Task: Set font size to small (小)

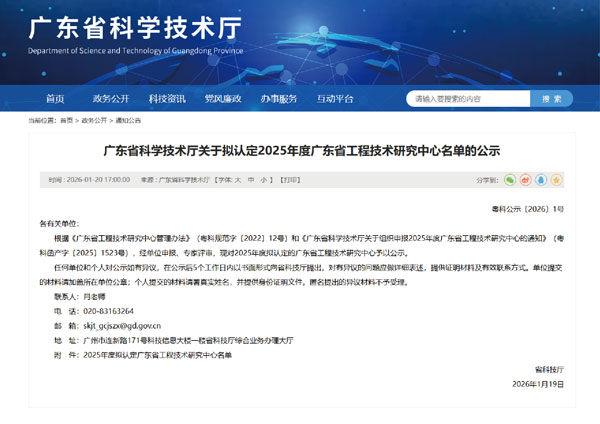Action: tap(265, 180)
